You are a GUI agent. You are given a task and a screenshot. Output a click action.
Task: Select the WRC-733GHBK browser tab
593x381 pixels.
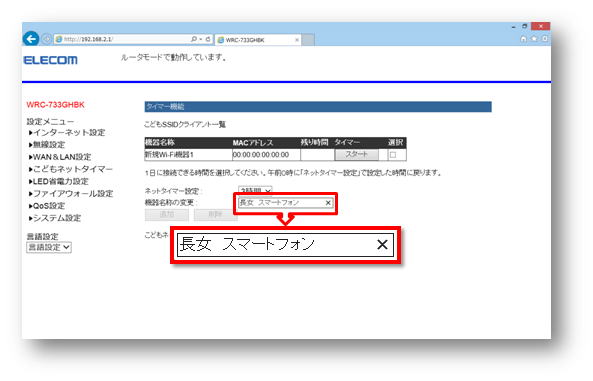coord(258,40)
